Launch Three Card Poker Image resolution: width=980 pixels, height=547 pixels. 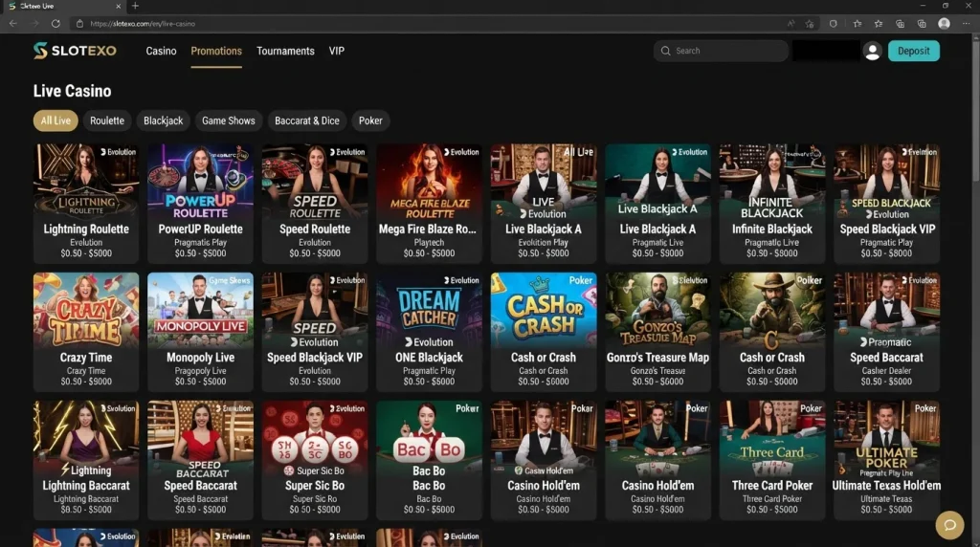click(772, 460)
